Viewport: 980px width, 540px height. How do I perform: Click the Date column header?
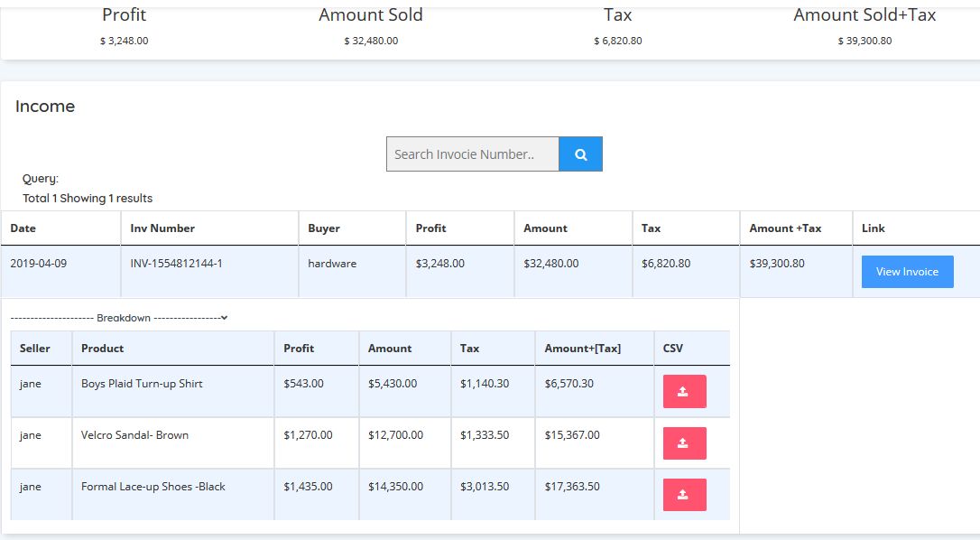point(23,228)
